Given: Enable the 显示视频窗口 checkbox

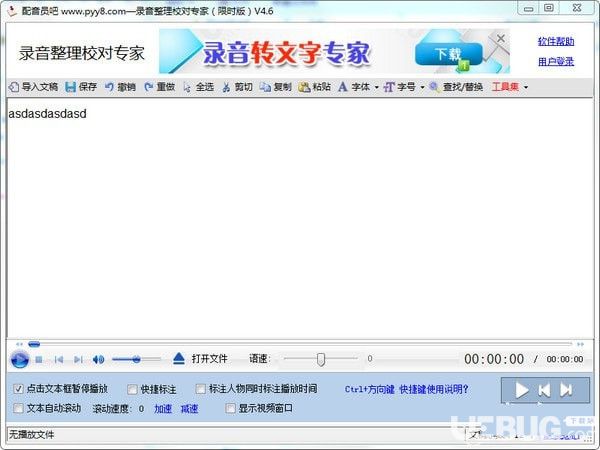Looking at the screenshot, I should coord(230,409).
